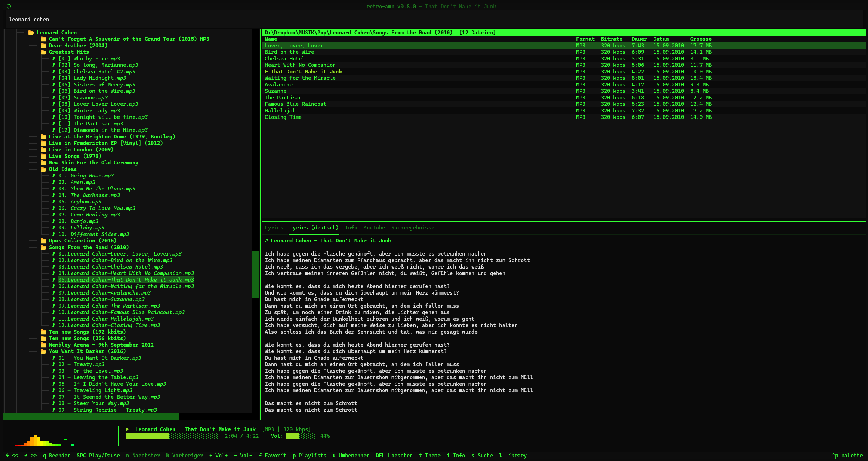Click the back arrow in the bottom bar
Screen dimensions: 868x461
pyautogui.click(x=8, y=456)
